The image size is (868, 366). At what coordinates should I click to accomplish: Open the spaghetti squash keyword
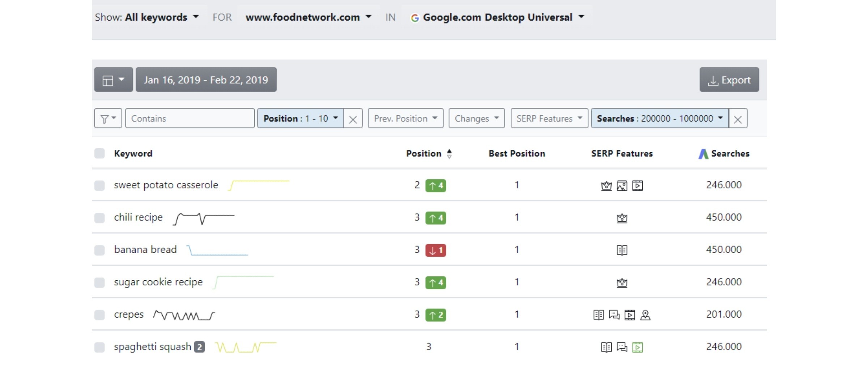(152, 346)
